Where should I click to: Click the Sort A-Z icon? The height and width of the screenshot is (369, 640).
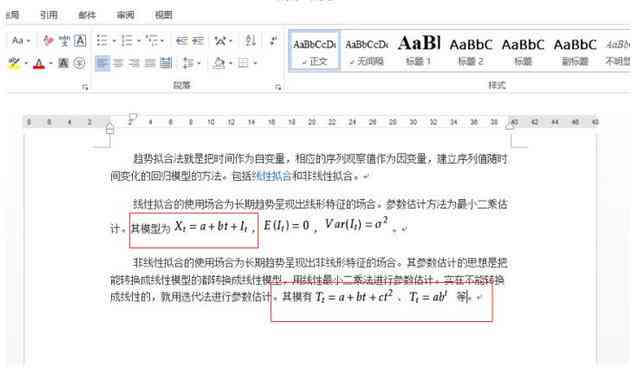point(250,40)
